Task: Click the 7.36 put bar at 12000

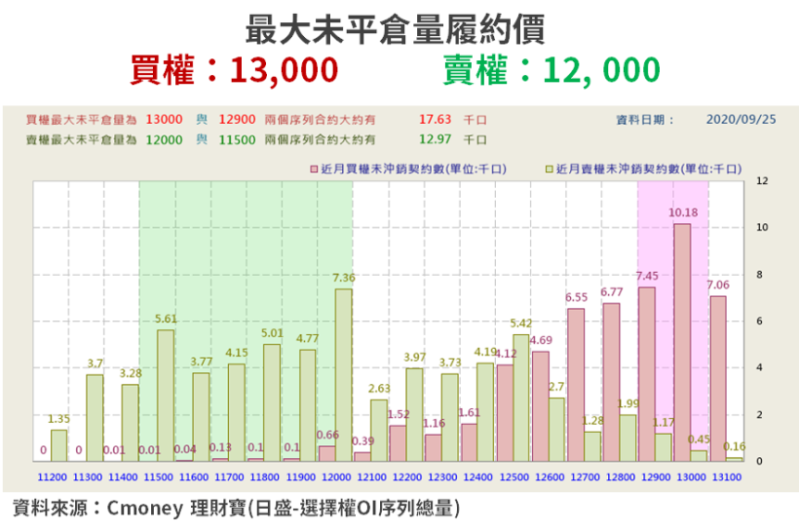Action: (x=343, y=375)
